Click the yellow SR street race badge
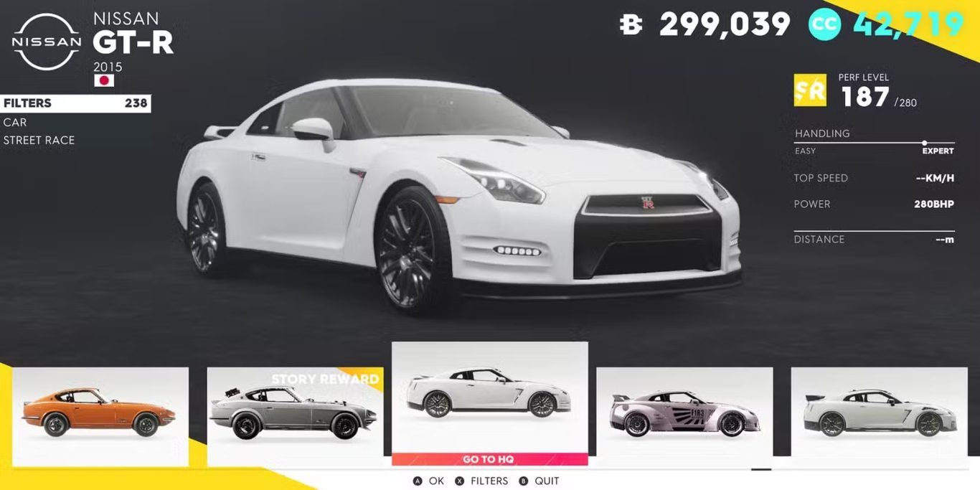 (x=810, y=90)
